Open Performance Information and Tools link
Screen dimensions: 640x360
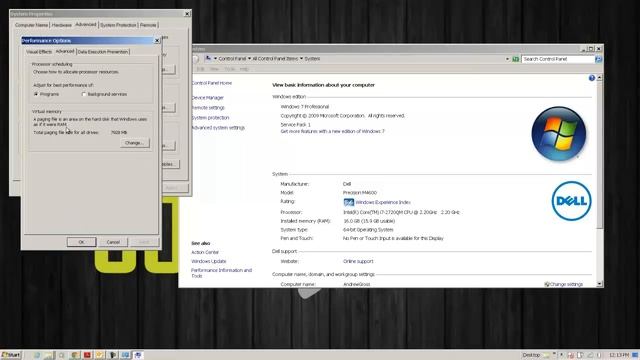[222, 273]
